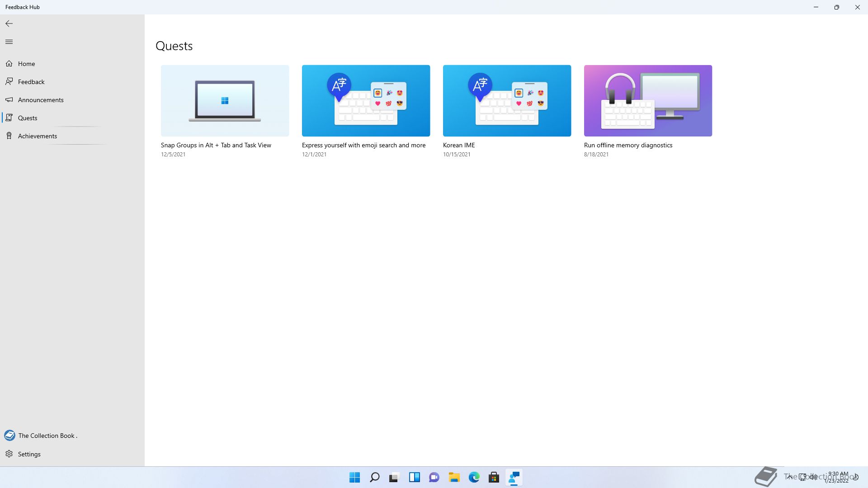Image resolution: width=868 pixels, height=488 pixels.
Task: Click the Settings gear icon
Action: click(9, 454)
